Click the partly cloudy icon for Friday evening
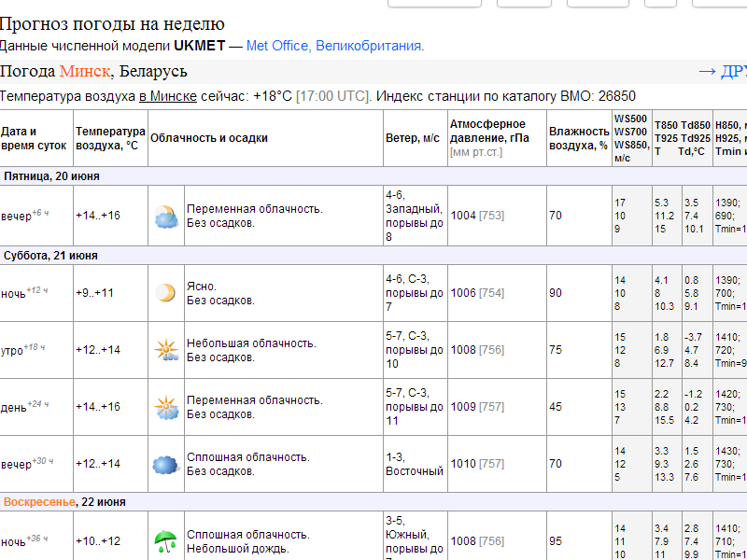Screen dimensions: 747x560 point(166,217)
